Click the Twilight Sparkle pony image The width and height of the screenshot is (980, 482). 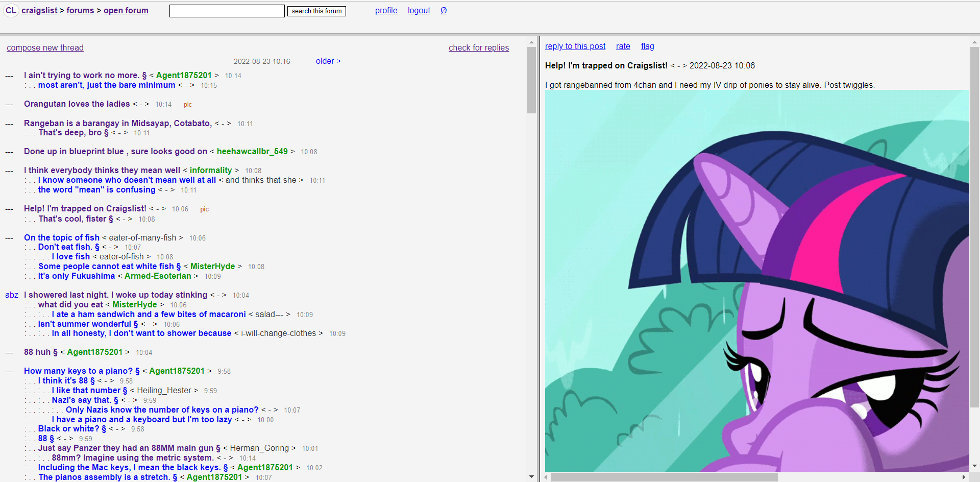(757, 281)
